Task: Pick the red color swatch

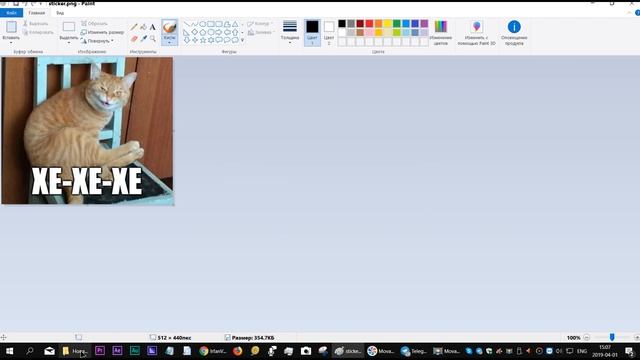Action: tap(369, 24)
